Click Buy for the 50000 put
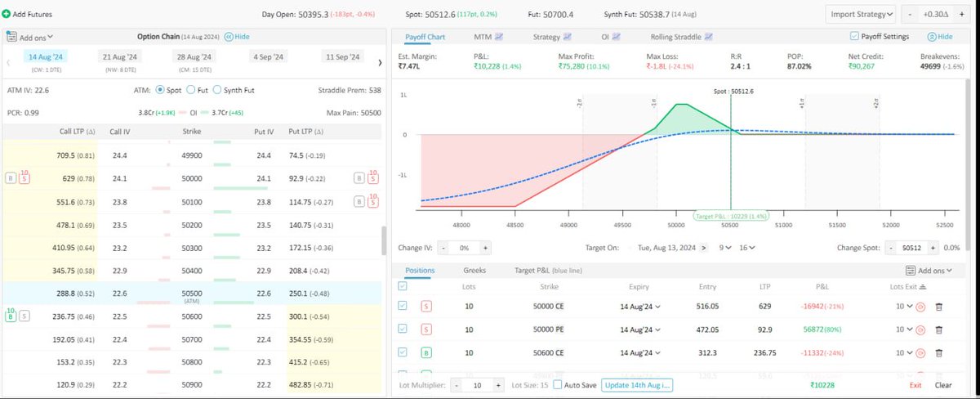Image resolution: width=980 pixels, height=399 pixels. pyautogui.click(x=358, y=178)
